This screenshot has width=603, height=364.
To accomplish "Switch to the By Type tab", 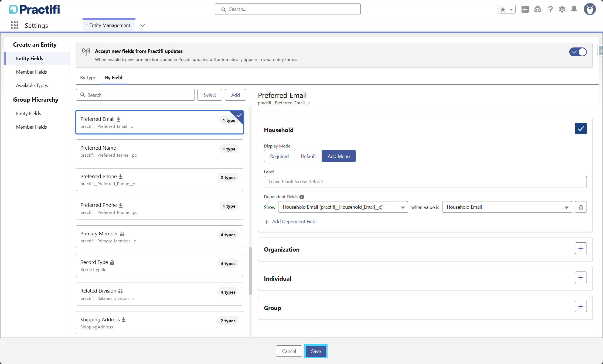I will pyautogui.click(x=88, y=78).
